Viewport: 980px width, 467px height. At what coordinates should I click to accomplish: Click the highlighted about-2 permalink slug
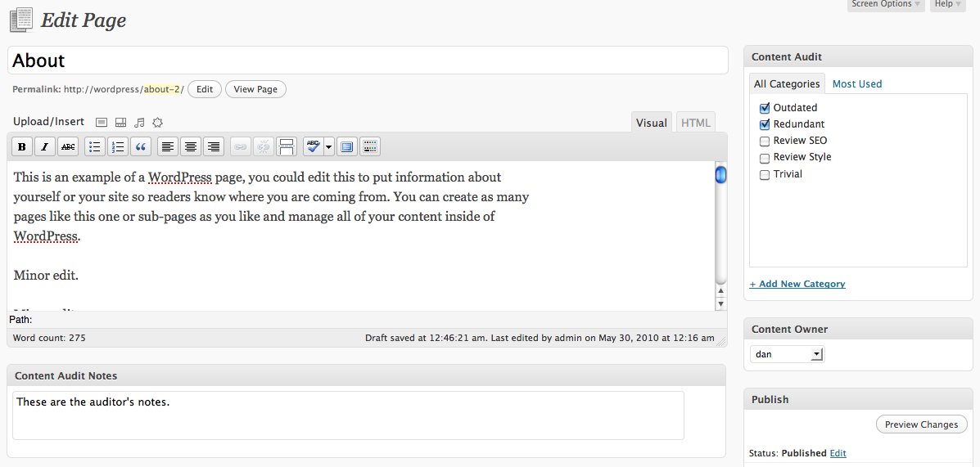point(162,89)
